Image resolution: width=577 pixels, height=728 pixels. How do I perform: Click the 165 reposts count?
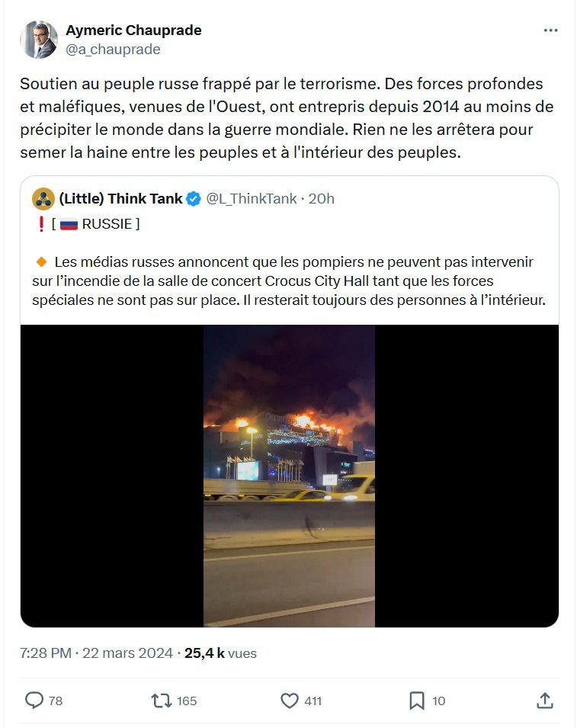click(187, 701)
